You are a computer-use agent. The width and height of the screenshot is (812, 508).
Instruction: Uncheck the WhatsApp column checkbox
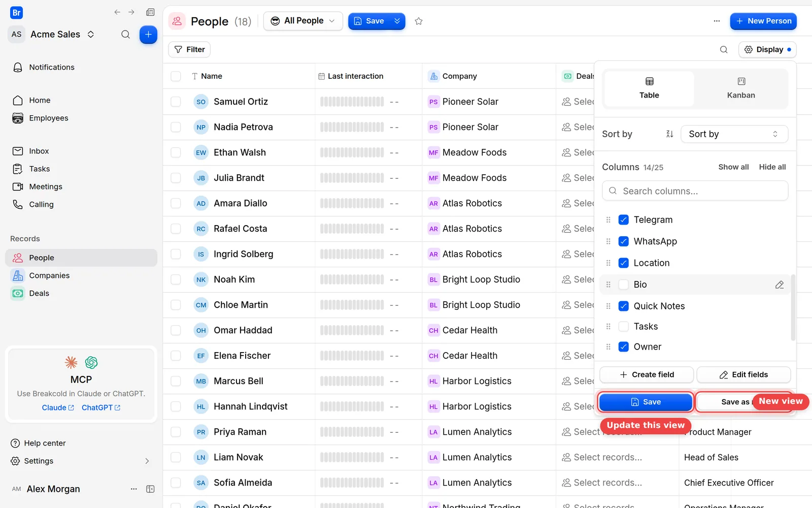click(624, 241)
